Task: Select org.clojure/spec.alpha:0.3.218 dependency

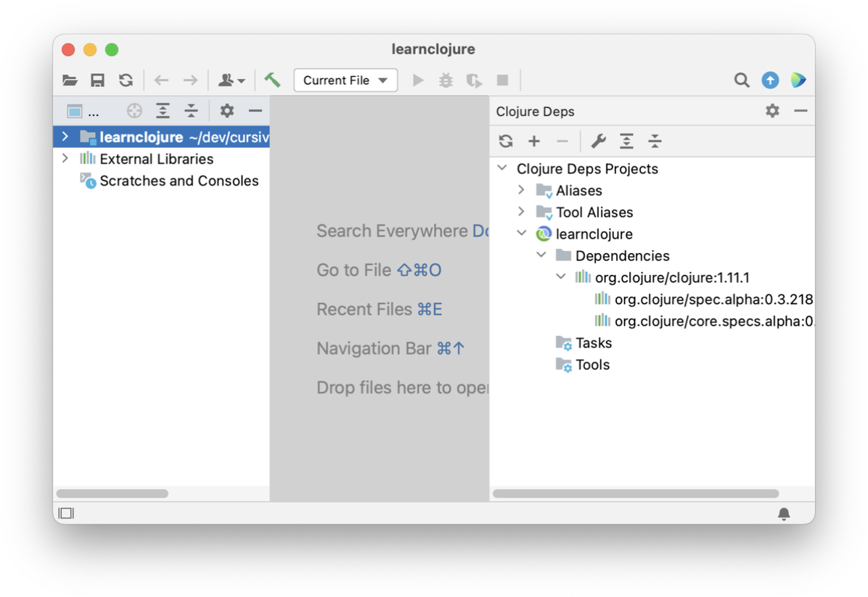Action: 703,300
